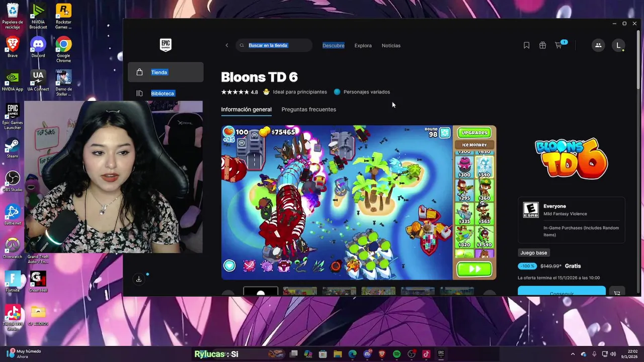644x362 pixels.
Task: Open Steam desktop shortcut
Action: click(13, 148)
